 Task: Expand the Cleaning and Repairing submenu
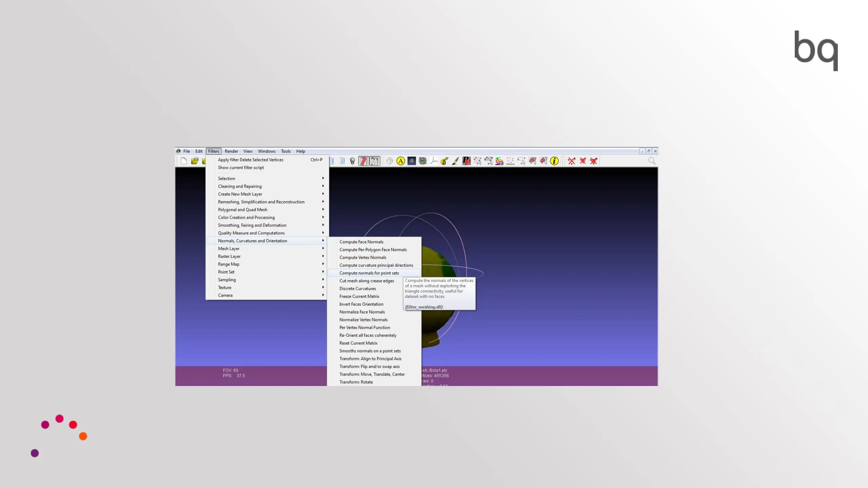(x=240, y=186)
